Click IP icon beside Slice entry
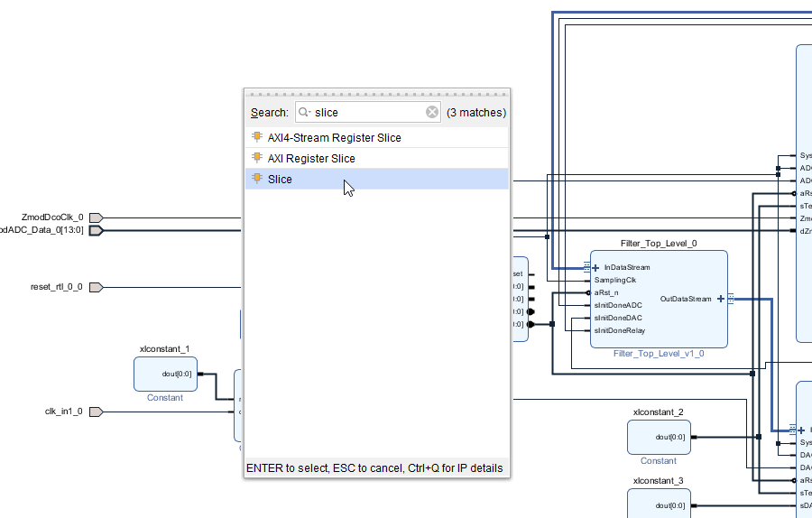The width and height of the screenshot is (812, 518). click(x=257, y=178)
